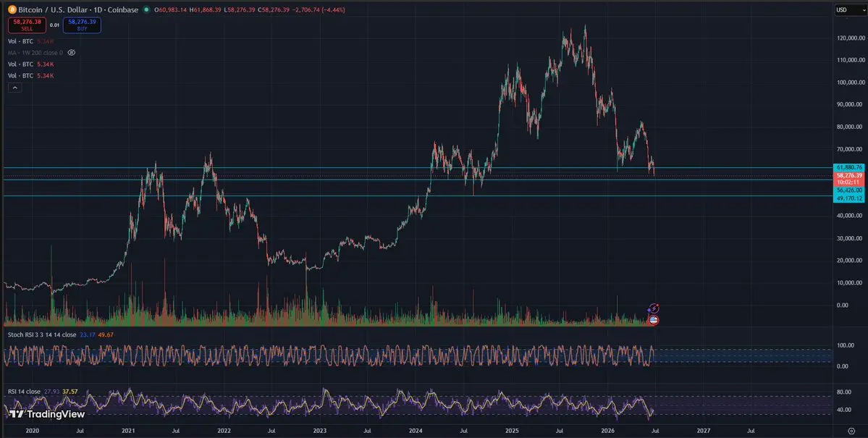Select the MA 1W 200 close legend
The width and height of the screenshot is (868, 438).
[x=35, y=53]
